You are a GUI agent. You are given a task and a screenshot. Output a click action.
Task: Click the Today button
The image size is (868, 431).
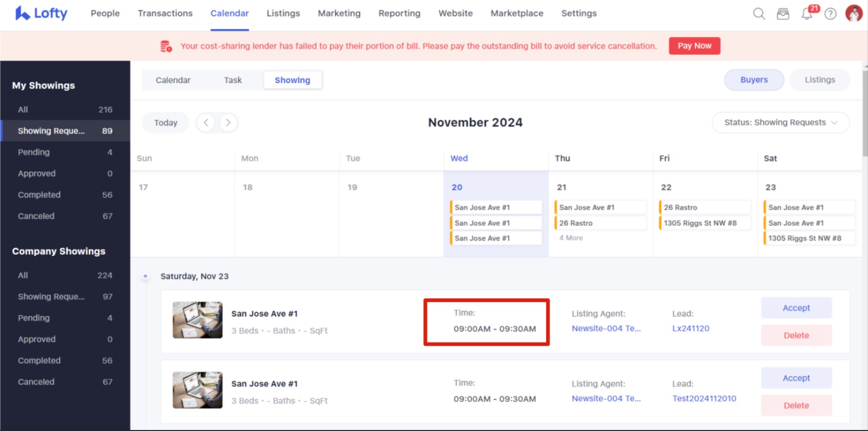(x=165, y=123)
